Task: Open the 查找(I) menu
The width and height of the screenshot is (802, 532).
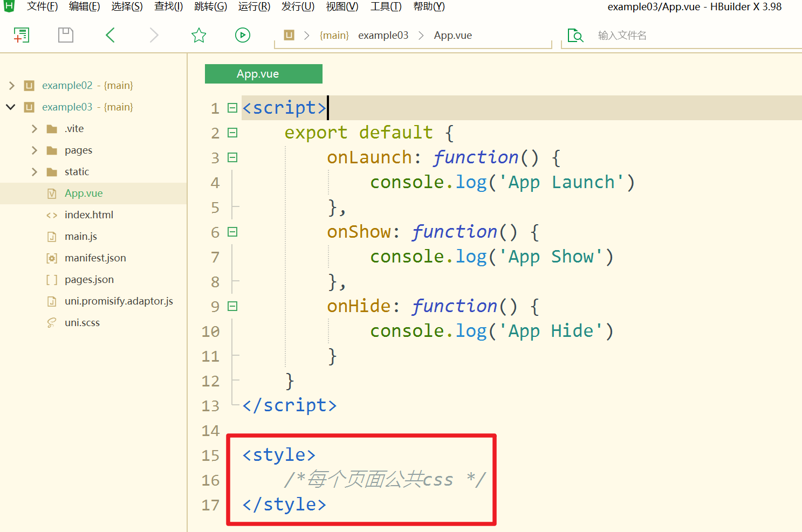Action: (169, 6)
